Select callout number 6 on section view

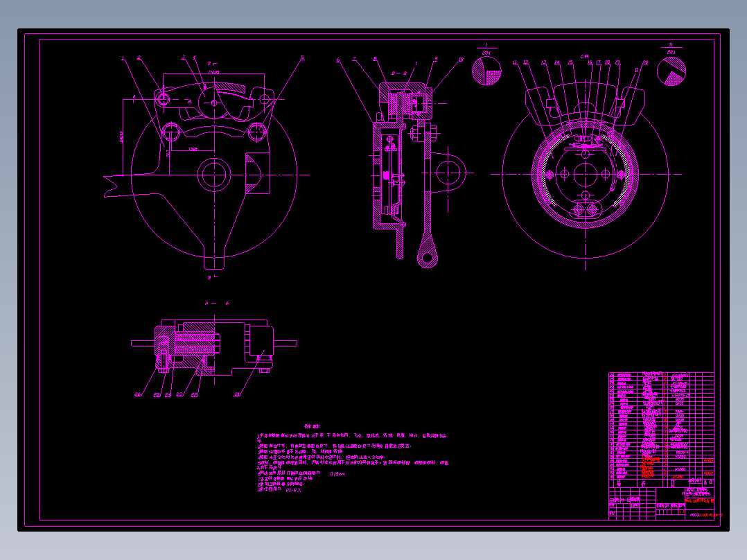click(338, 60)
